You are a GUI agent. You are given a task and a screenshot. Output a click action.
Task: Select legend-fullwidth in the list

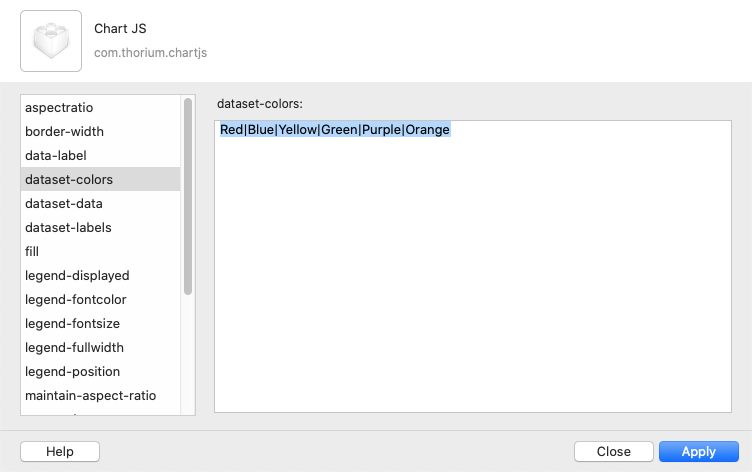(x=100, y=347)
